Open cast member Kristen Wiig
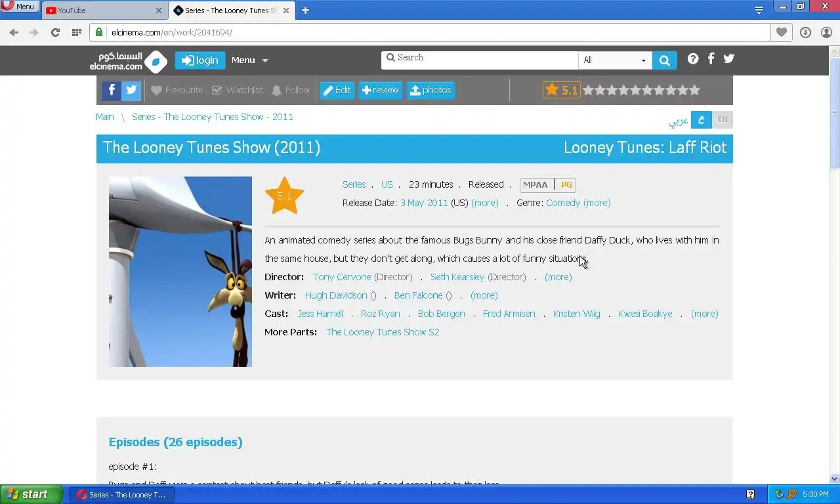This screenshot has width=840, height=504. (576, 314)
